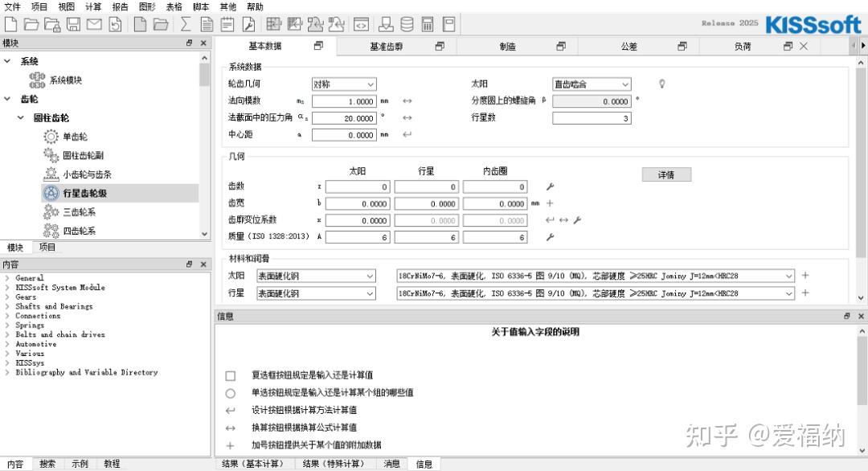Click the open folder toolbar icon
Viewport: 868px width, 471px height.
click(31, 24)
